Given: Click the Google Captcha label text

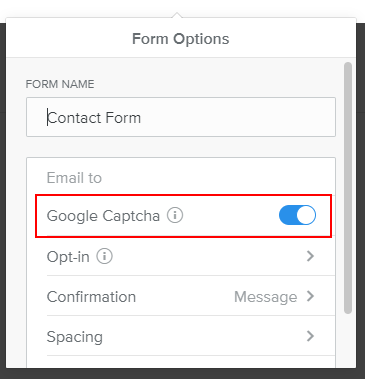Looking at the screenshot, I should pyautogui.click(x=103, y=216).
